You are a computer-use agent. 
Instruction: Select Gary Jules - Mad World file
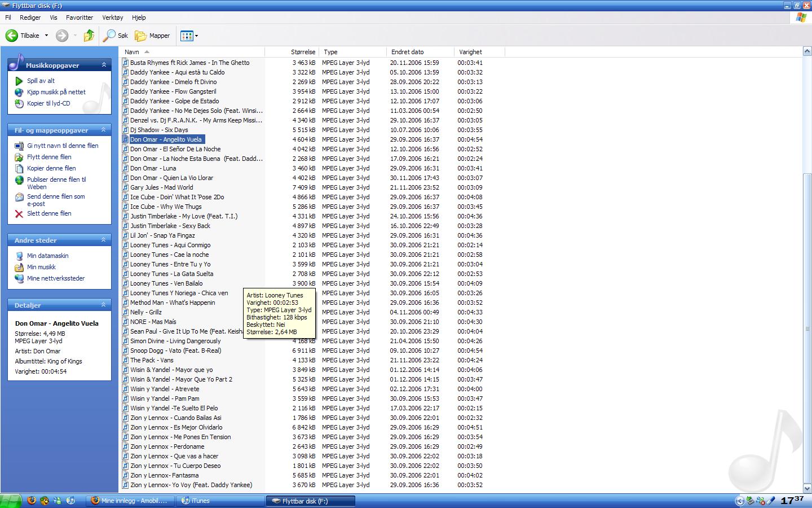pos(161,187)
